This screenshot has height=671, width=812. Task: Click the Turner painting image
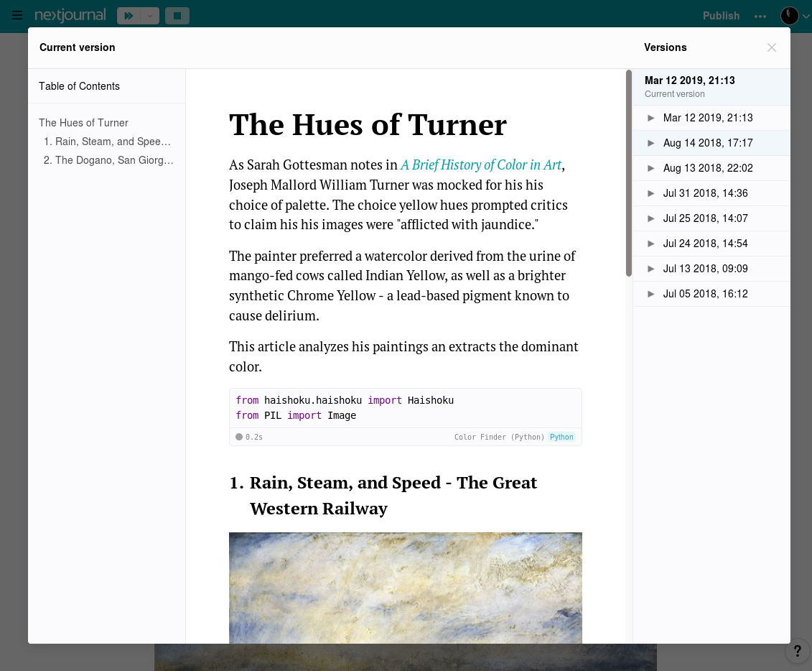(x=406, y=588)
